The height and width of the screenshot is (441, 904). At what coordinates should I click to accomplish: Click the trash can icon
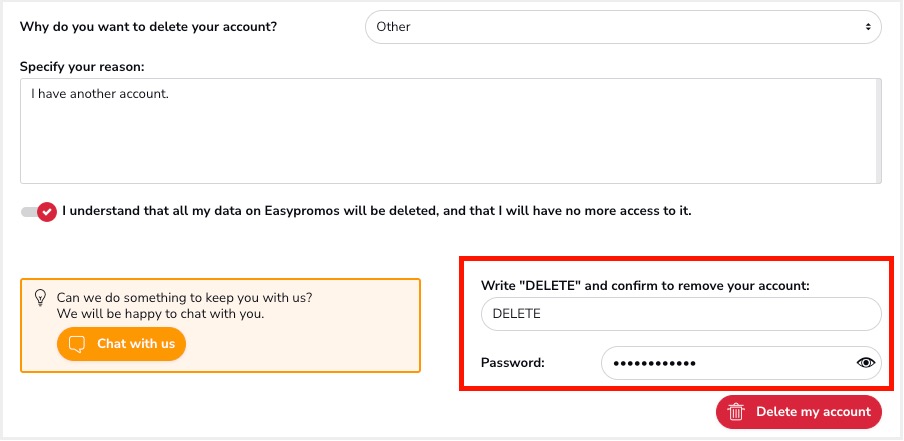pyautogui.click(x=736, y=412)
